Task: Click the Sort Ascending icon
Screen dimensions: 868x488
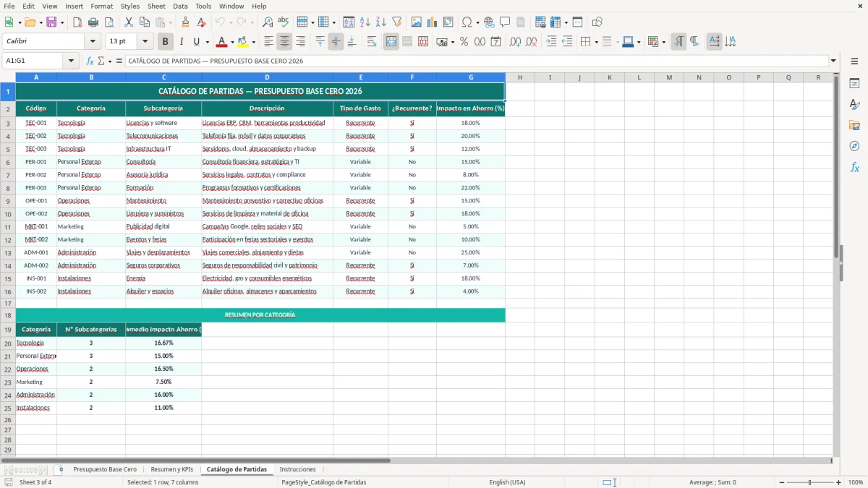Action: [x=365, y=22]
